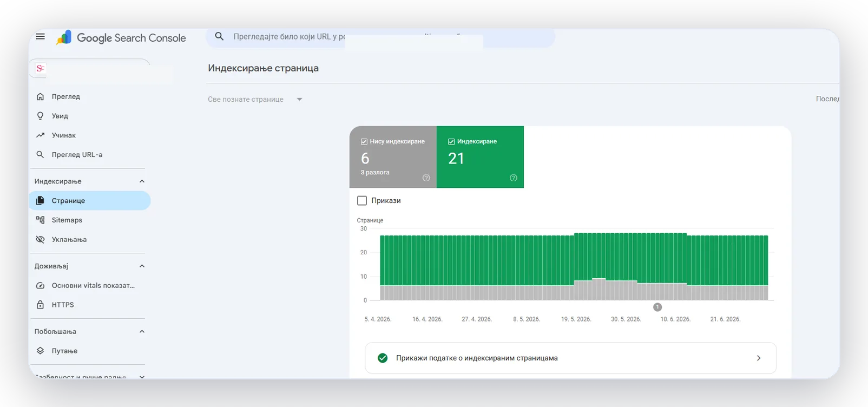868x407 pixels.
Task: Click the 10. 6. 2026. date label
Action: 675,319
